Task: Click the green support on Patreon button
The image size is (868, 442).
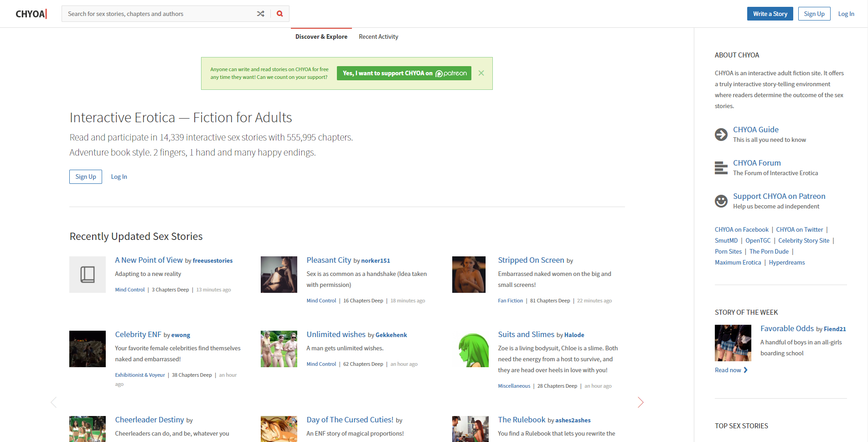Action: pos(404,73)
